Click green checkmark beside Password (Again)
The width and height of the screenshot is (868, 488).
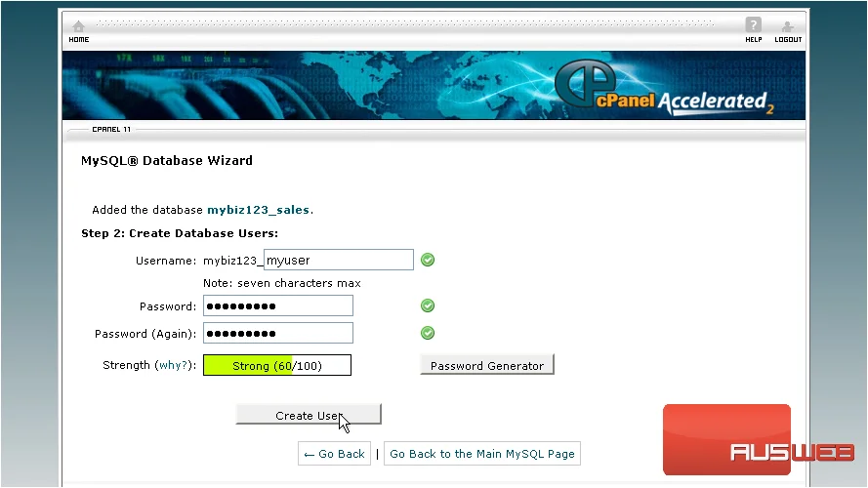pyautogui.click(x=428, y=333)
